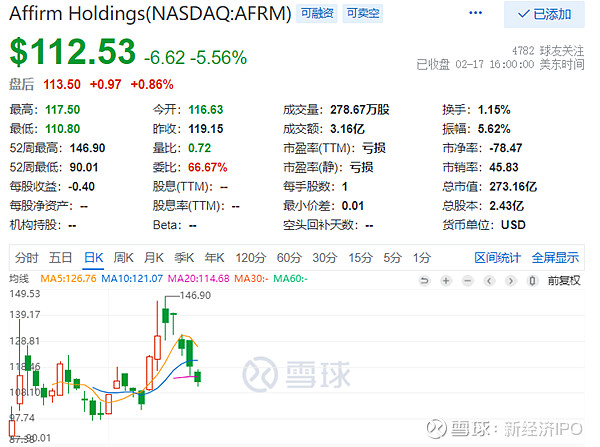Click the 市净率 value -78.47
This screenshot has height=447, width=600.
[505, 148]
